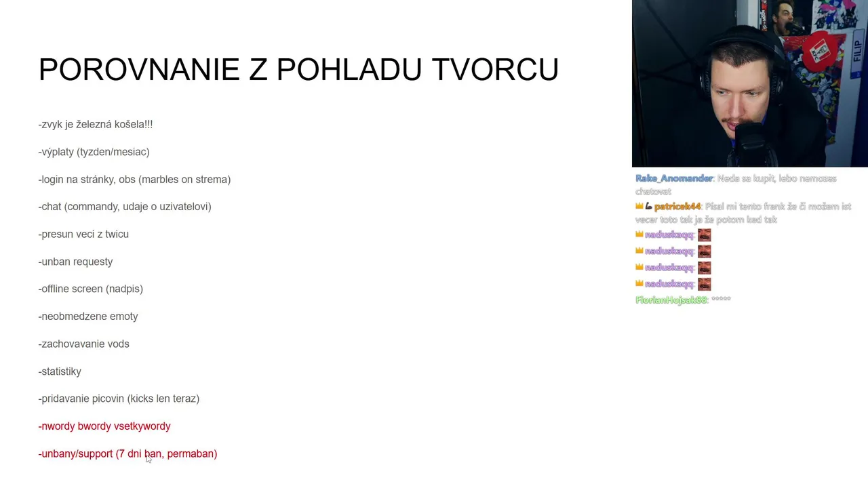
Task: Select the line "-unban requesty"
Action: (76, 262)
